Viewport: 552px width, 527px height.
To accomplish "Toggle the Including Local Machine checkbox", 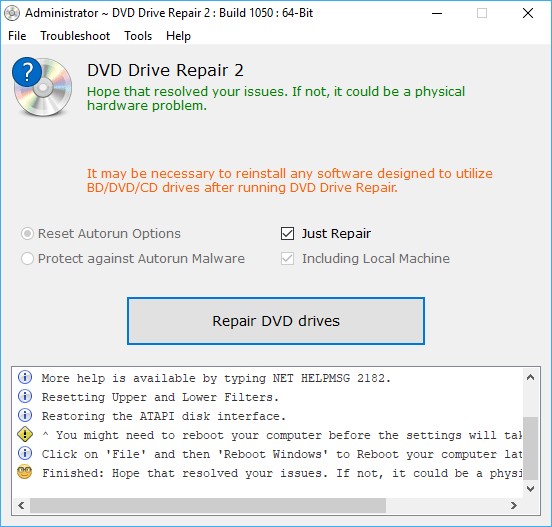I will pyautogui.click(x=287, y=258).
